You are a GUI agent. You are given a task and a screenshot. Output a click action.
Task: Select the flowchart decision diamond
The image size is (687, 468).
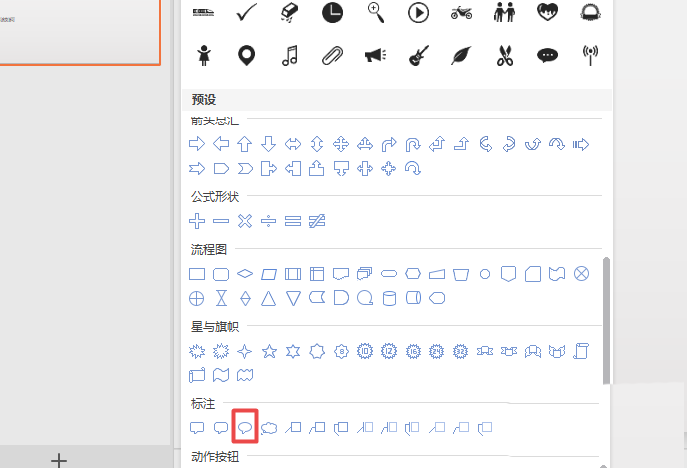[x=245, y=274]
